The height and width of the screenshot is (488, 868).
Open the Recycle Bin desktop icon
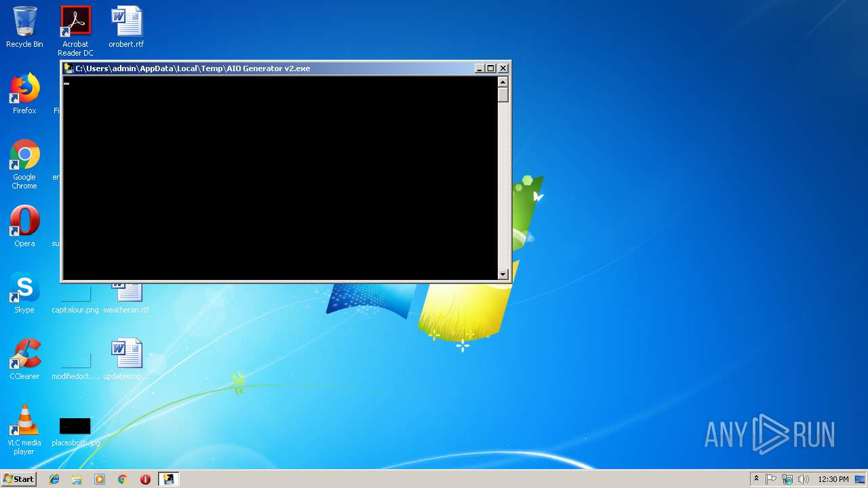click(24, 27)
